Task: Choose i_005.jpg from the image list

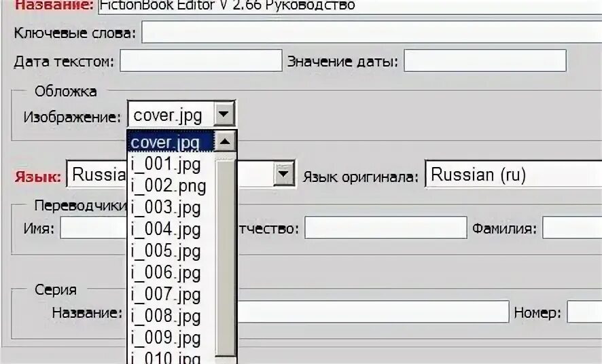Action: click(171, 251)
